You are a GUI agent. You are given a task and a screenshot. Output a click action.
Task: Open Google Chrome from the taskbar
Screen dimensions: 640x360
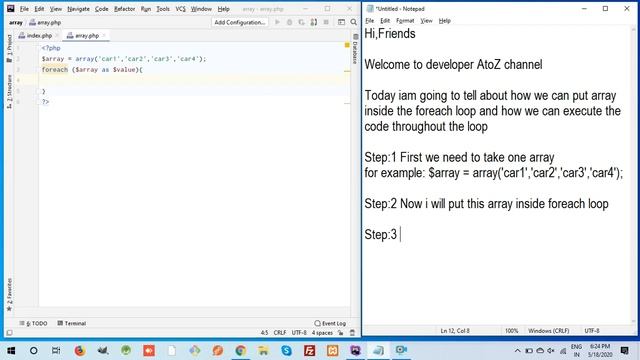240,350
